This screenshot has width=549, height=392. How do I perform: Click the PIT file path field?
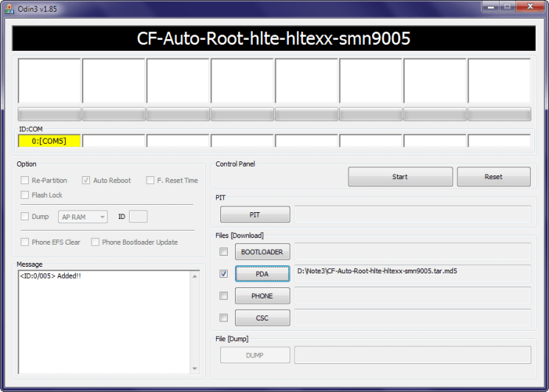point(413,214)
